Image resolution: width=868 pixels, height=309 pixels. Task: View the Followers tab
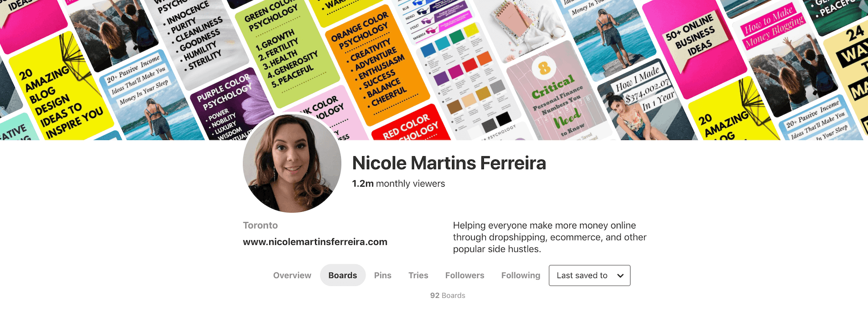coord(464,275)
